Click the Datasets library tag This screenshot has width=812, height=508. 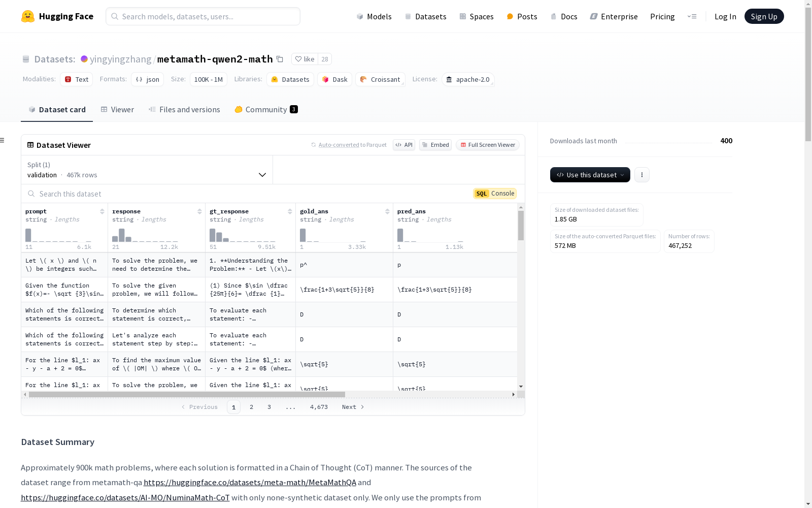coord(290,79)
